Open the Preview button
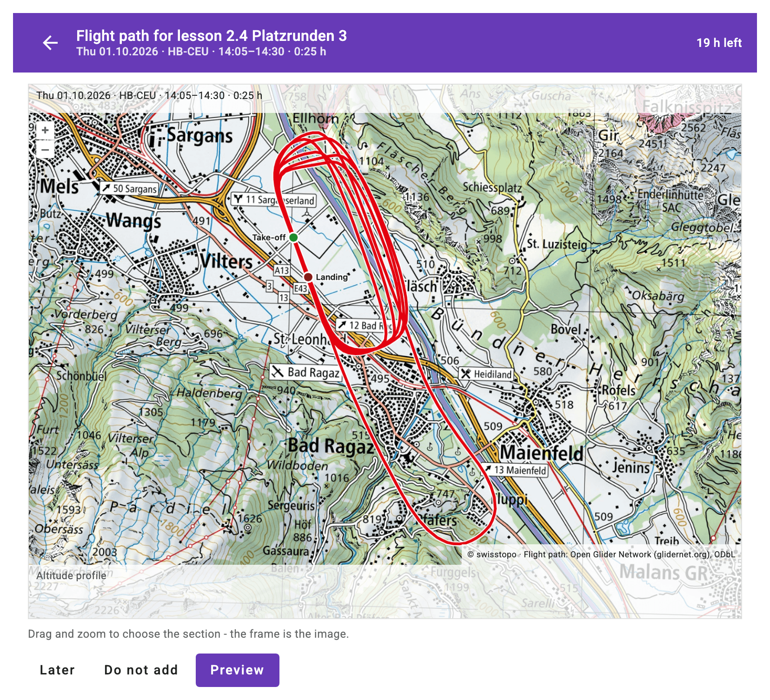 tap(237, 670)
